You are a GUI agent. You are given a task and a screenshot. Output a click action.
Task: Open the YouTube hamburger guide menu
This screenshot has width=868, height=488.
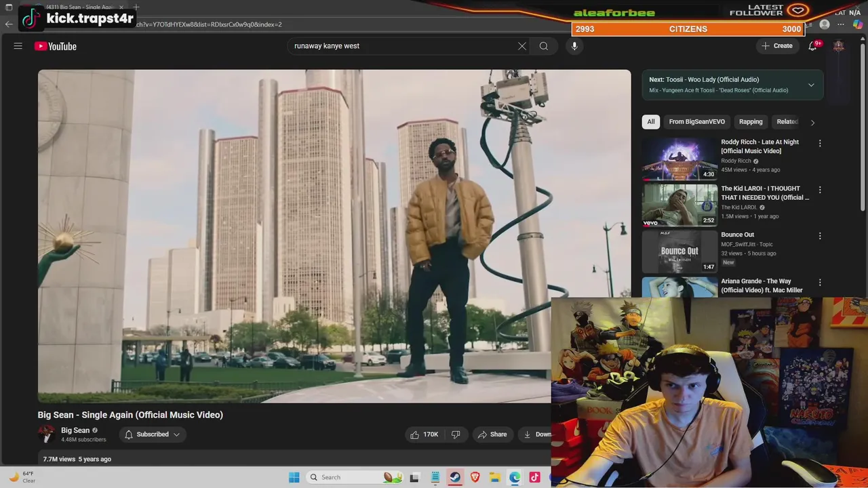(18, 46)
